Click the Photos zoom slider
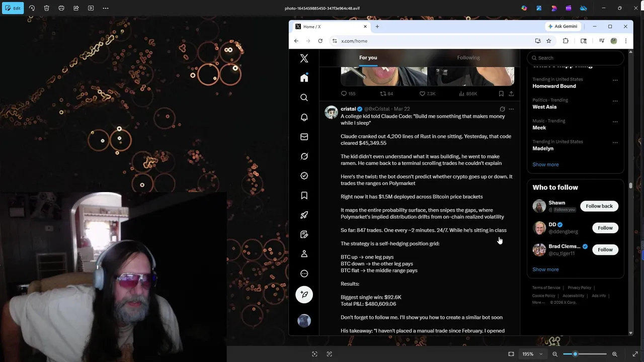Viewport: 644px width, 362px height. (x=585, y=354)
